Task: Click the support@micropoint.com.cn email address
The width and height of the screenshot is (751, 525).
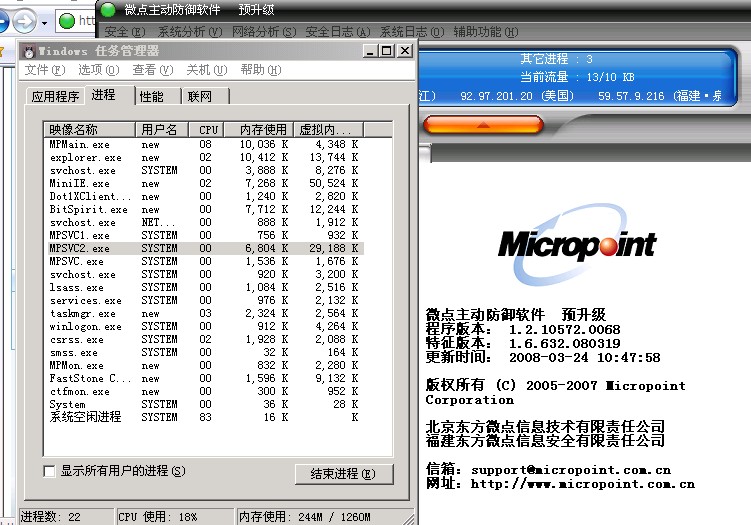Action: coord(571,470)
